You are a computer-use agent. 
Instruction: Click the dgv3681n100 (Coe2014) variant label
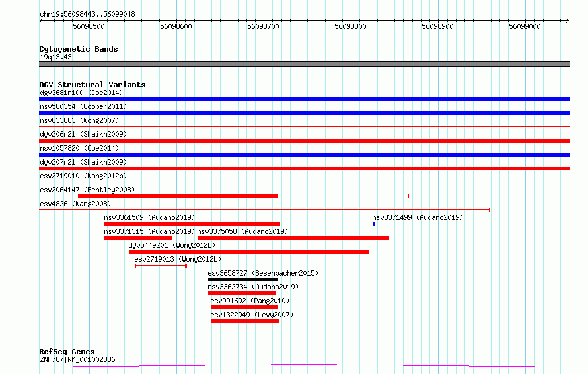point(81,93)
